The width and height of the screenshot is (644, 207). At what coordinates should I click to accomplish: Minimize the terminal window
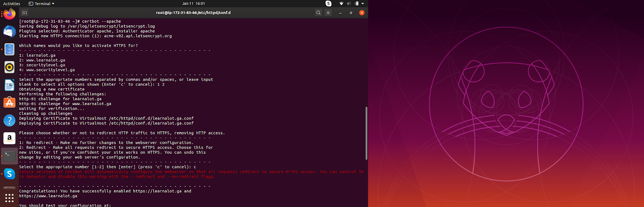[x=340, y=12]
